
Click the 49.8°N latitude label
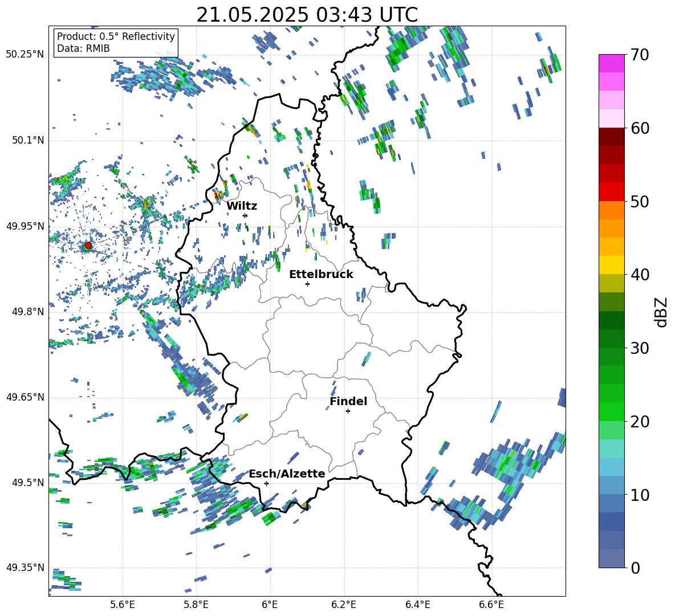(27, 312)
